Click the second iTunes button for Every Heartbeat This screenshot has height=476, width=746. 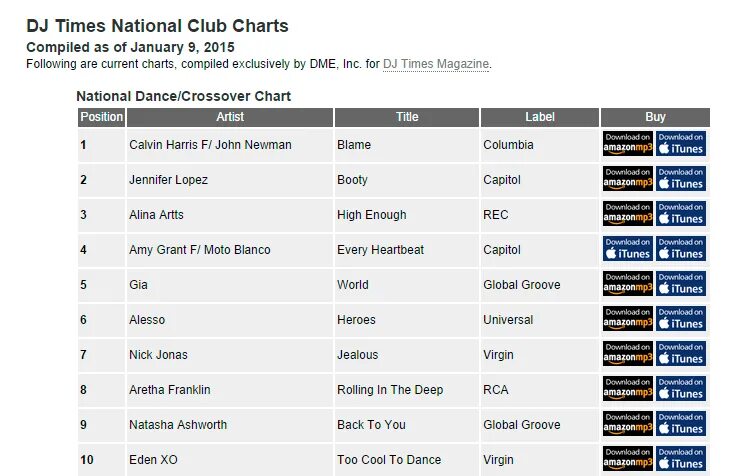[681, 248]
